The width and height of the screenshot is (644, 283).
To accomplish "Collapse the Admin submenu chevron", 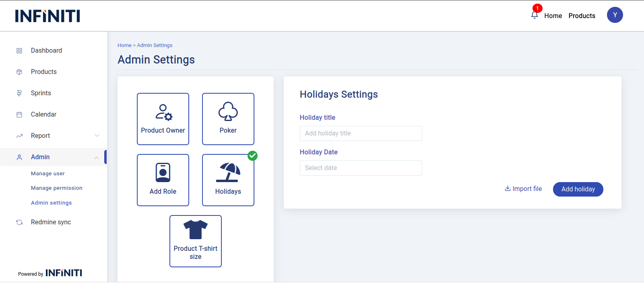I will click(x=97, y=158).
